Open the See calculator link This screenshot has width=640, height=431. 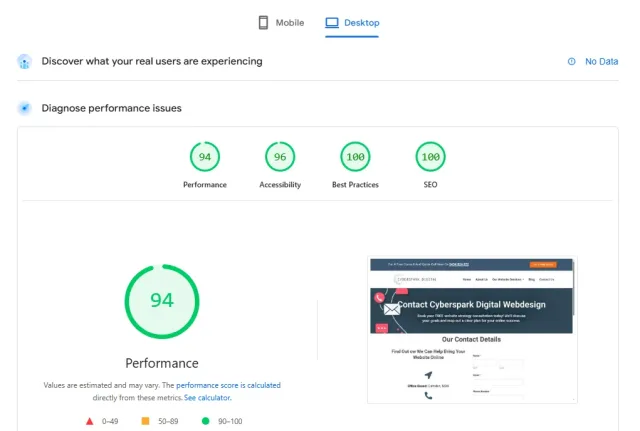208,398
